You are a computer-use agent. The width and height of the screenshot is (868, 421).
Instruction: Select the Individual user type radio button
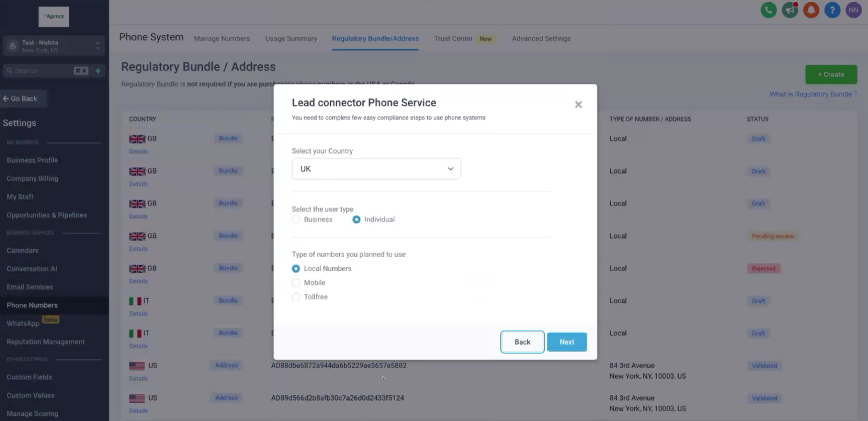click(x=356, y=219)
